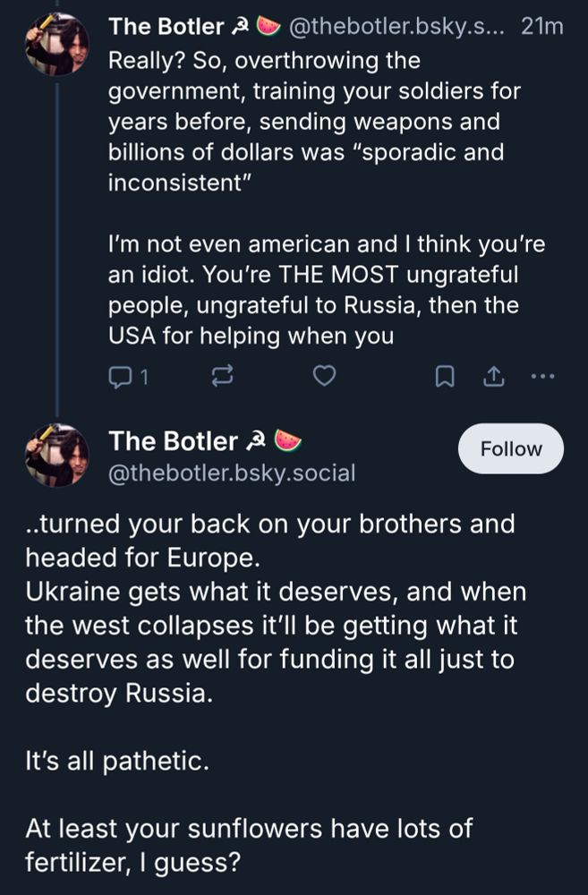Viewport: 588px width, 895px height.
Task: Share the top post using the upload-arrow icon
Action: [x=492, y=378]
